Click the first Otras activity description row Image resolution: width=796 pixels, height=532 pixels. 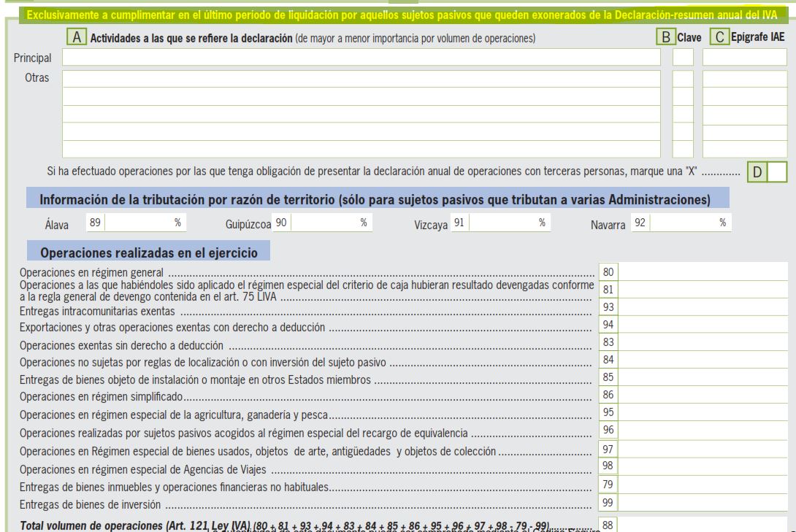[361, 79]
